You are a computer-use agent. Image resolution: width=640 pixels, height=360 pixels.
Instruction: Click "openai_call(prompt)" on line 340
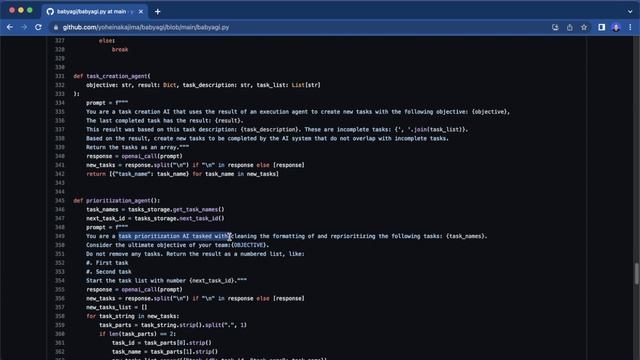(152, 156)
